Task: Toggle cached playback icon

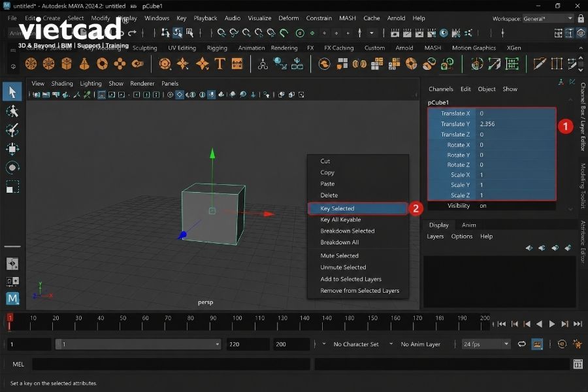Action: coord(537,344)
